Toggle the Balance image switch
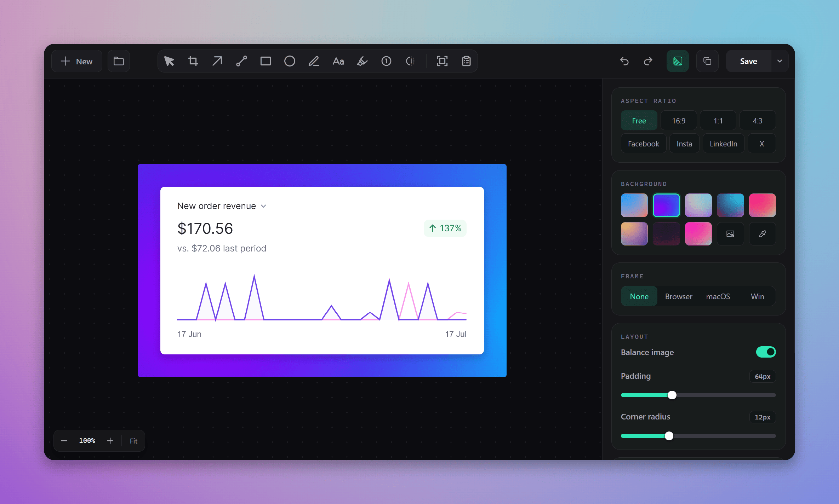Screen dimensions: 839x504 pos(766,352)
